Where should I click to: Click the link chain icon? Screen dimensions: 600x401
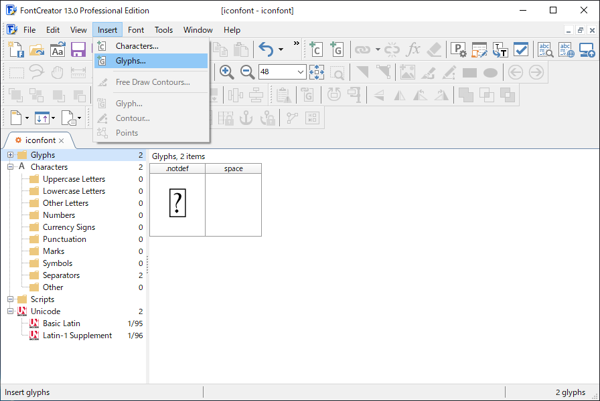click(362, 49)
